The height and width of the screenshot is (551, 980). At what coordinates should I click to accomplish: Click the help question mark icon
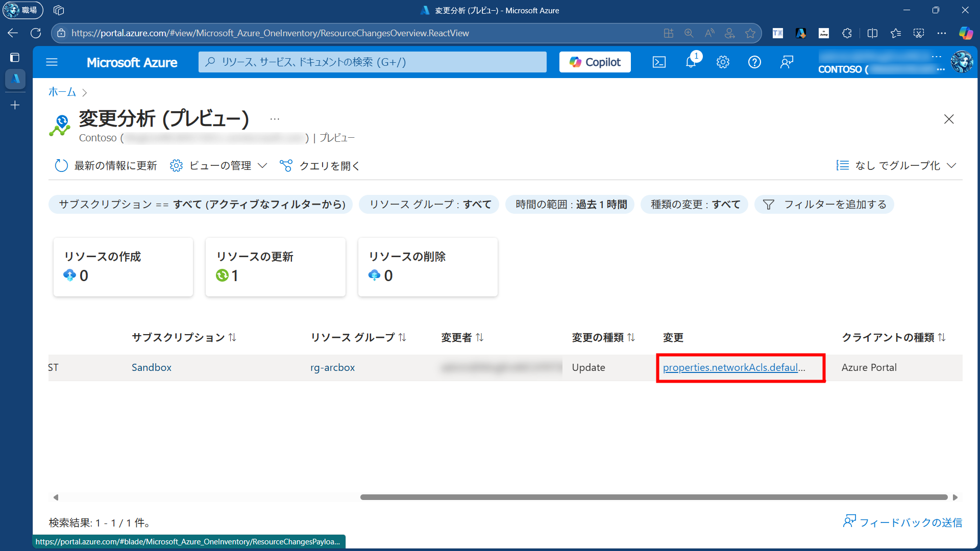754,62
